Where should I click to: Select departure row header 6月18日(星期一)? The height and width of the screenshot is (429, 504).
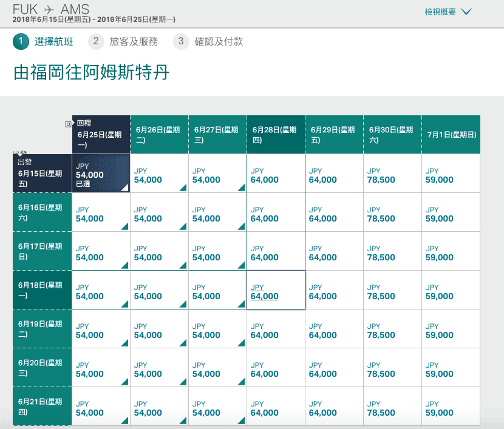click(x=42, y=290)
